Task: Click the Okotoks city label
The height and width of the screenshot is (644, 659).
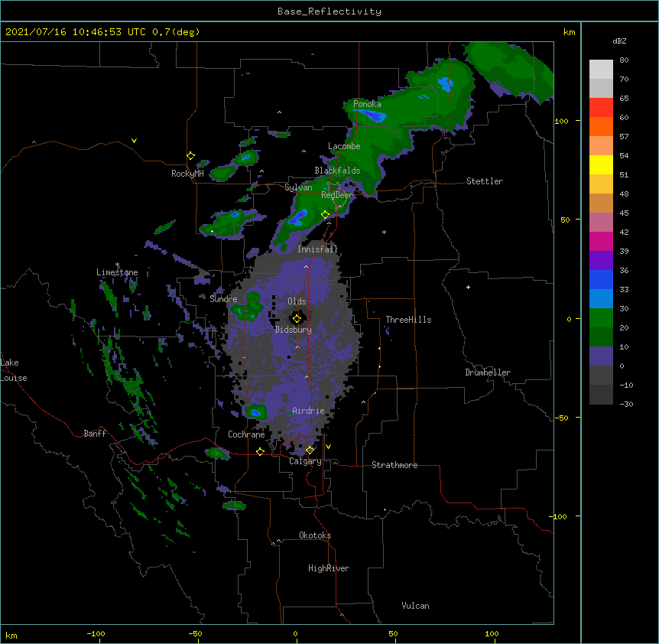Action: point(315,535)
